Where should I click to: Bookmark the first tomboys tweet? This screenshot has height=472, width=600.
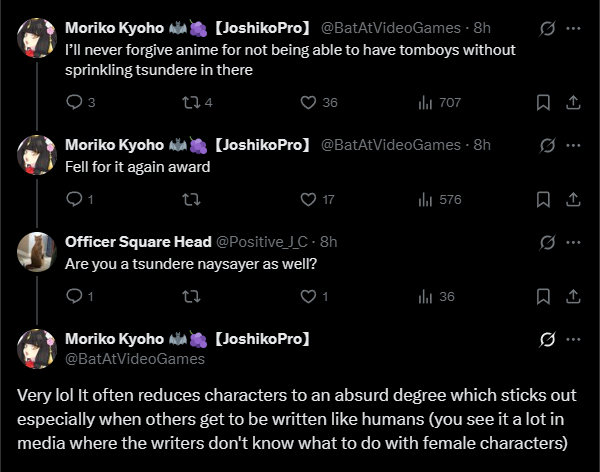(x=543, y=102)
